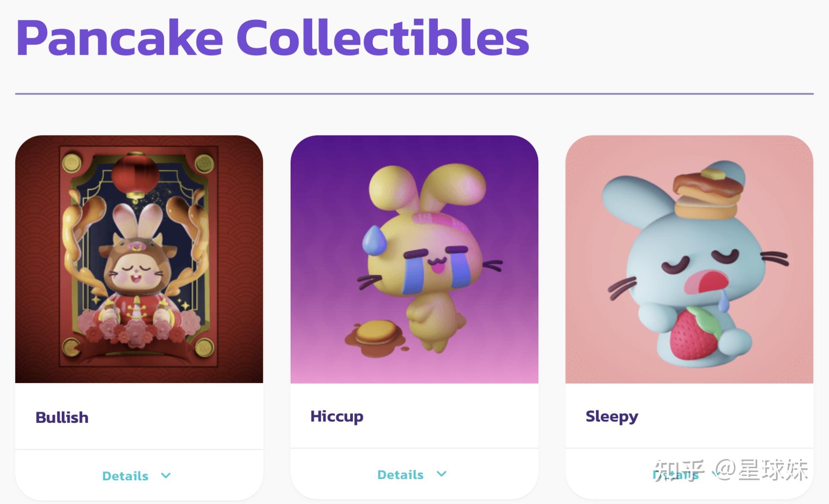
Task: Click the Bullish collectible name
Action: click(x=62, y=418)
